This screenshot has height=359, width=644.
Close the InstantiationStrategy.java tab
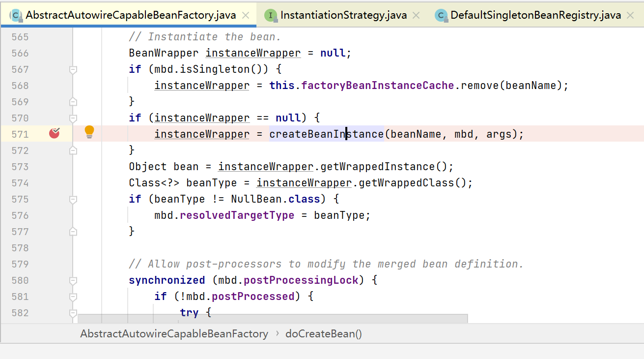pos(416,16)
